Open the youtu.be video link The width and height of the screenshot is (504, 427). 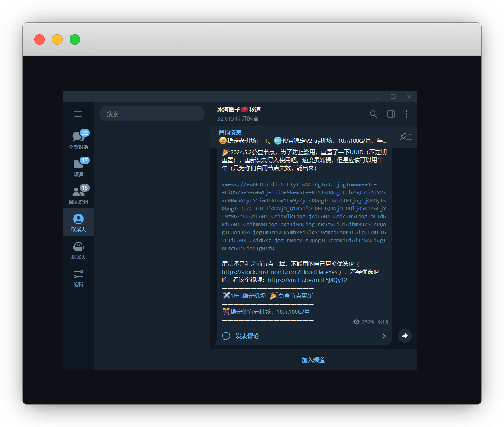pyautogui.click(x=309, y=280)
